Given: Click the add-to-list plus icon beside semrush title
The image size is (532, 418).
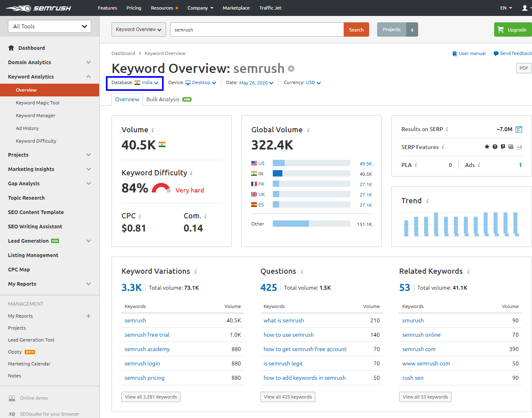Looking at the screenshot, I should [291, 69].
